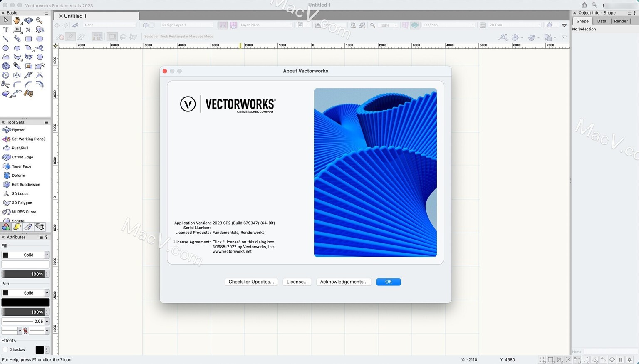Open the Fill style Solid dropdown
639x364 pixels.
(x=25, y=255)
